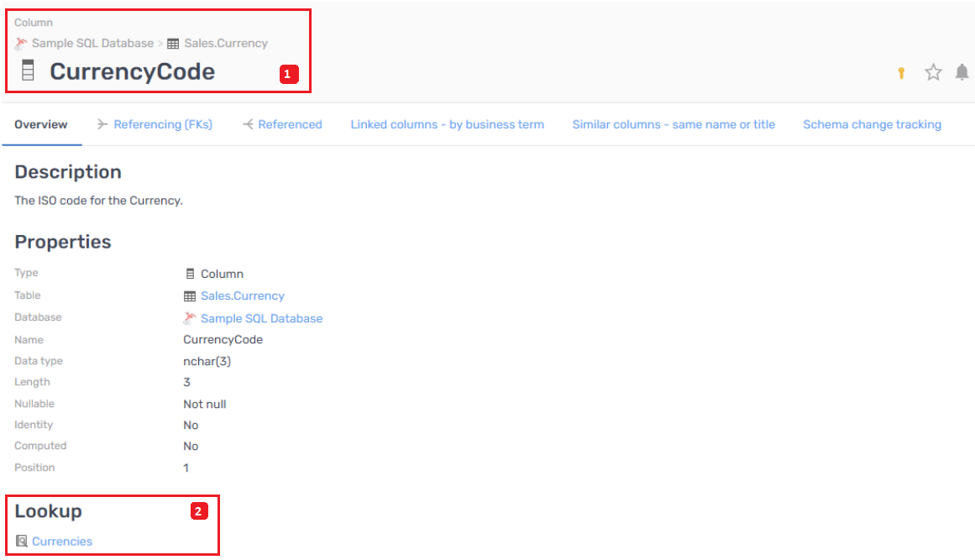Click the large column icon beside CurrencyCode
Viewport: 975px width, 560px height.
coord(29,71)
